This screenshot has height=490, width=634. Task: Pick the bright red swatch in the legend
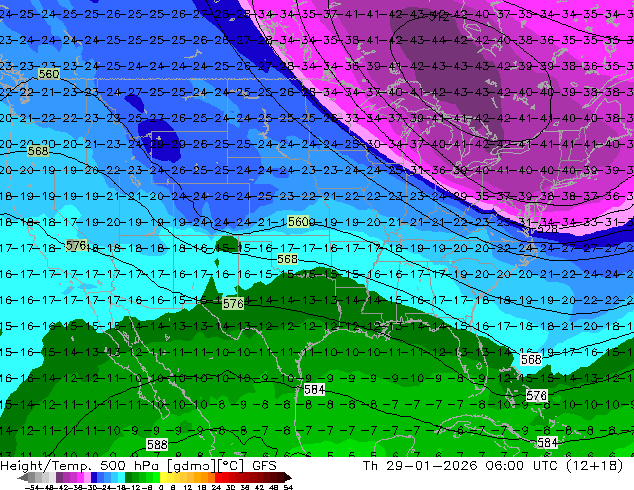click(x=218, y=477)
